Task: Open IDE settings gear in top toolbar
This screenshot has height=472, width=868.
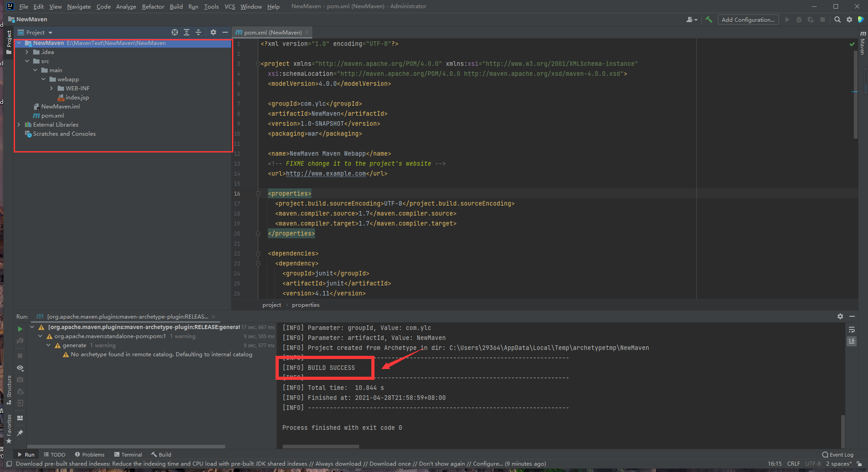Action: tap(849, 20)
